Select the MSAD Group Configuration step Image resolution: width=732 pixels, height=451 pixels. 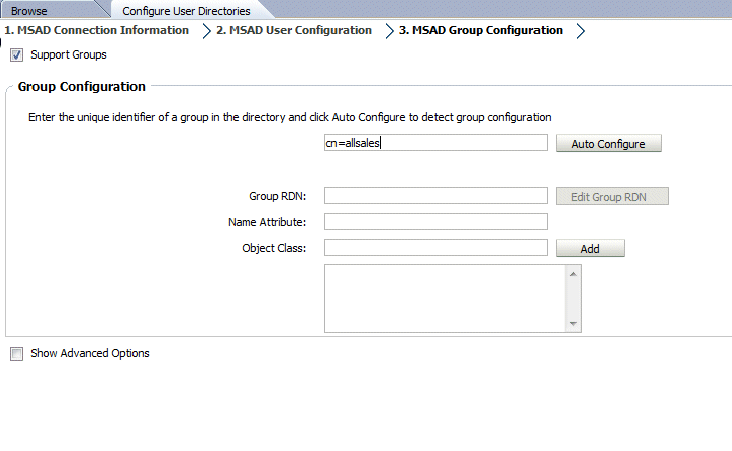(480, 30)
